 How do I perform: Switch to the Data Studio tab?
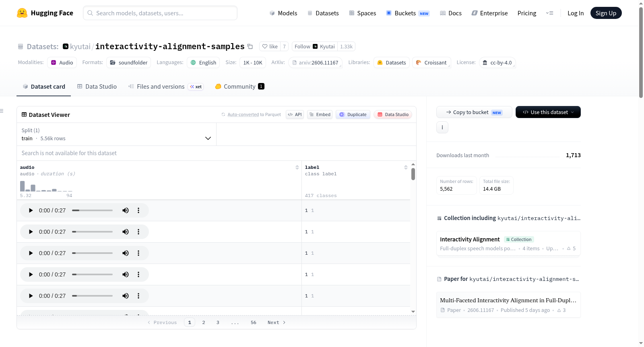point(97,87)
